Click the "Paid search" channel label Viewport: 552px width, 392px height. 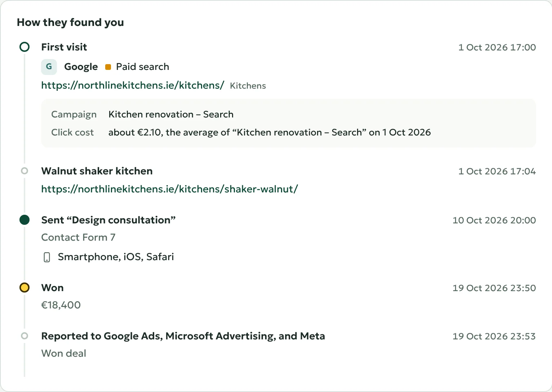(143, 67)
